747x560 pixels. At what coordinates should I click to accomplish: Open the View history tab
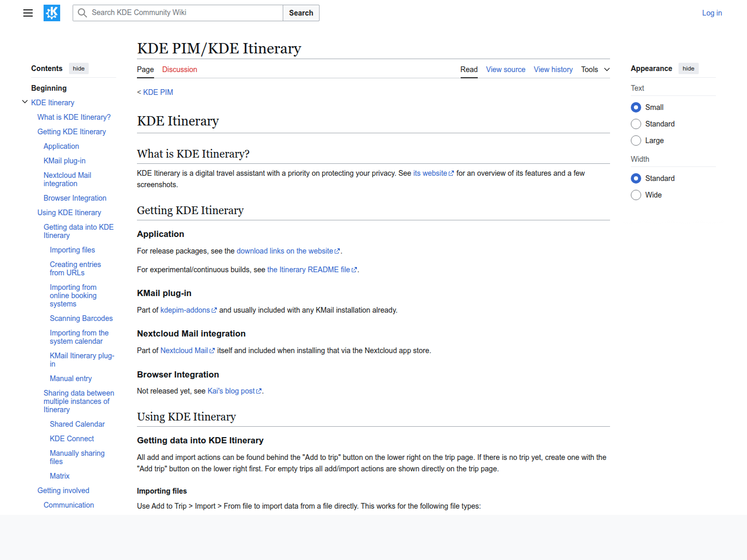(x=553, y=69)
